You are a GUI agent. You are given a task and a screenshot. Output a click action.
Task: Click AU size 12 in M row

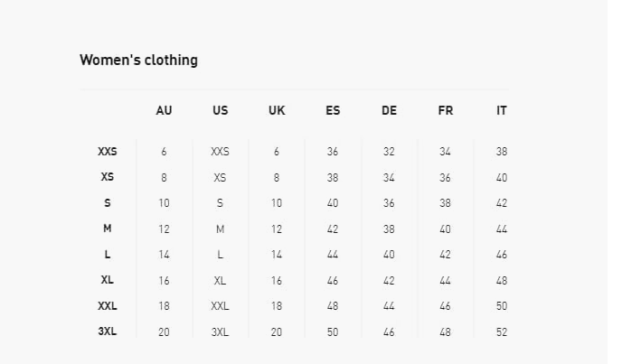point(164,229)
